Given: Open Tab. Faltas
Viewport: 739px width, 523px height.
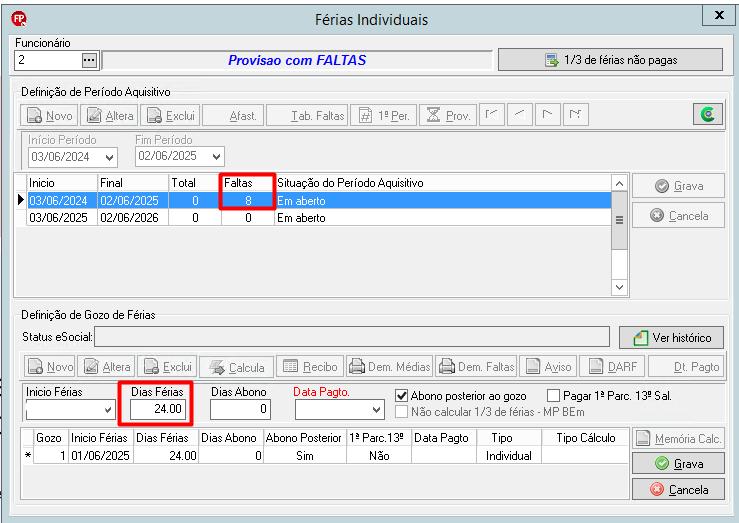Looking at the screenshot, I should click(307, 115).
